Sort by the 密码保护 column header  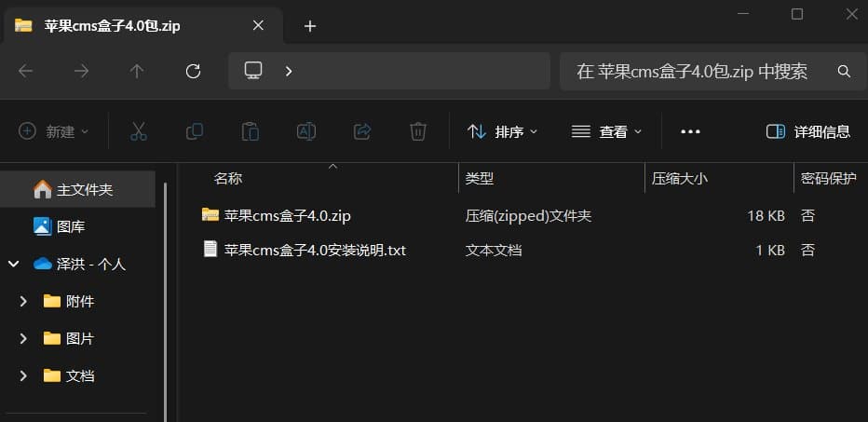(831, 178)
